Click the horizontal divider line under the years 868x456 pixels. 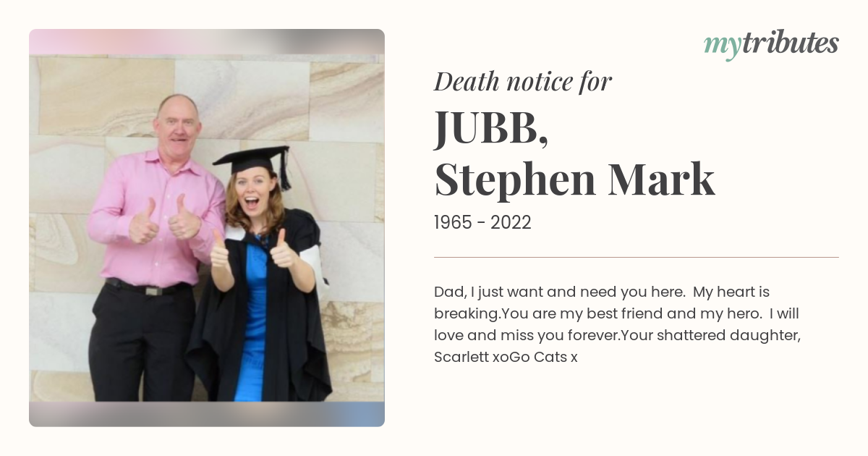[x=637, y=257]
